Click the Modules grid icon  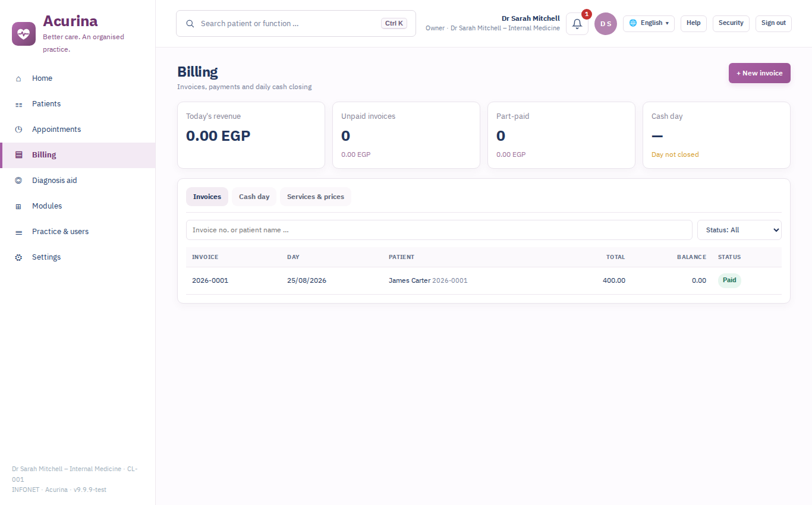coord(18,206)
